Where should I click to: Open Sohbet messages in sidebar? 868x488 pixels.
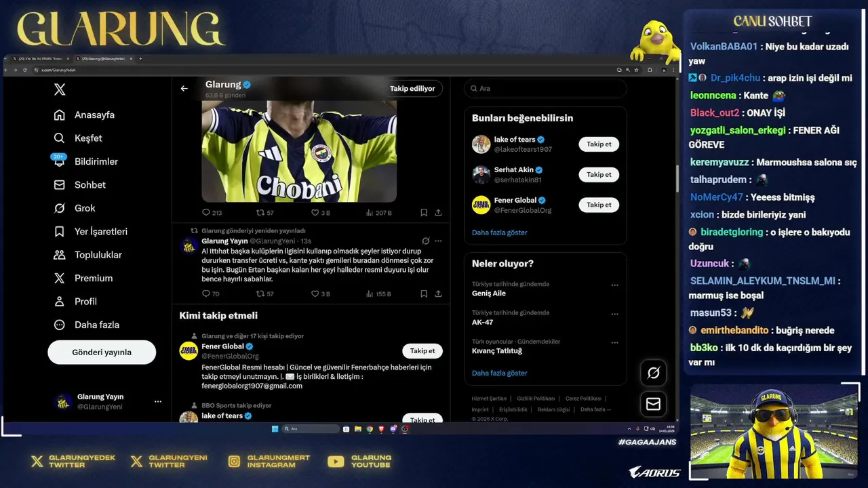tap(80, 185)
